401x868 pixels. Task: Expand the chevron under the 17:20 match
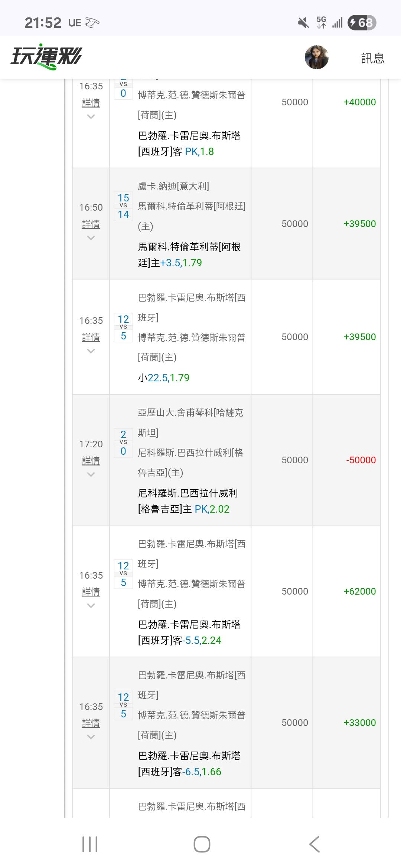point(91,474)
